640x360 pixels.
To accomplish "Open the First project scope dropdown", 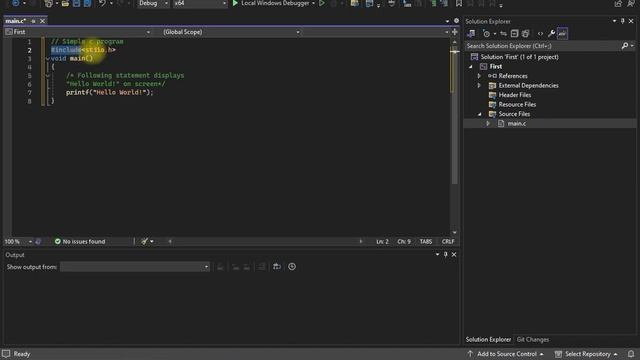I will 78,32.
